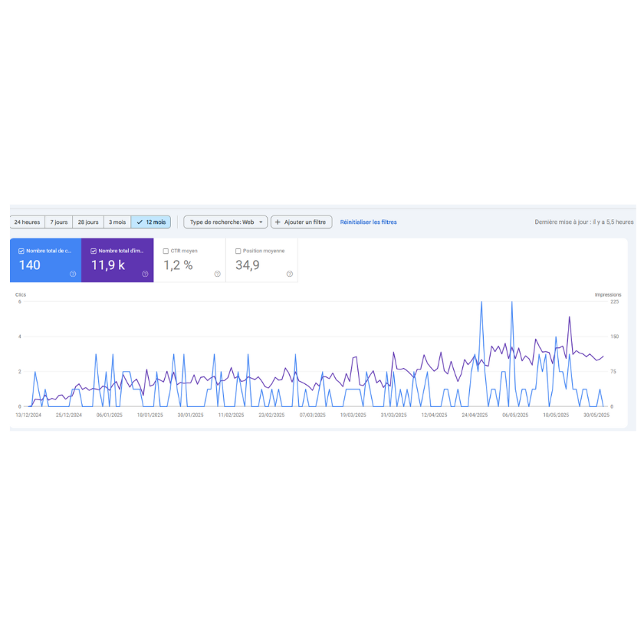This screenshot has height=644, width=644.
Task: Click the Clics axis label
Action: (x=21, y=295)
